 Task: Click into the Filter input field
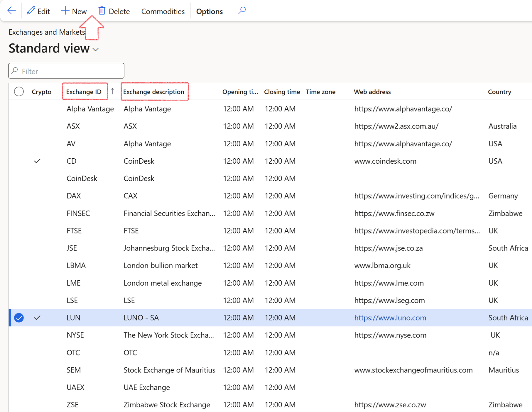[x=66, y=71]
